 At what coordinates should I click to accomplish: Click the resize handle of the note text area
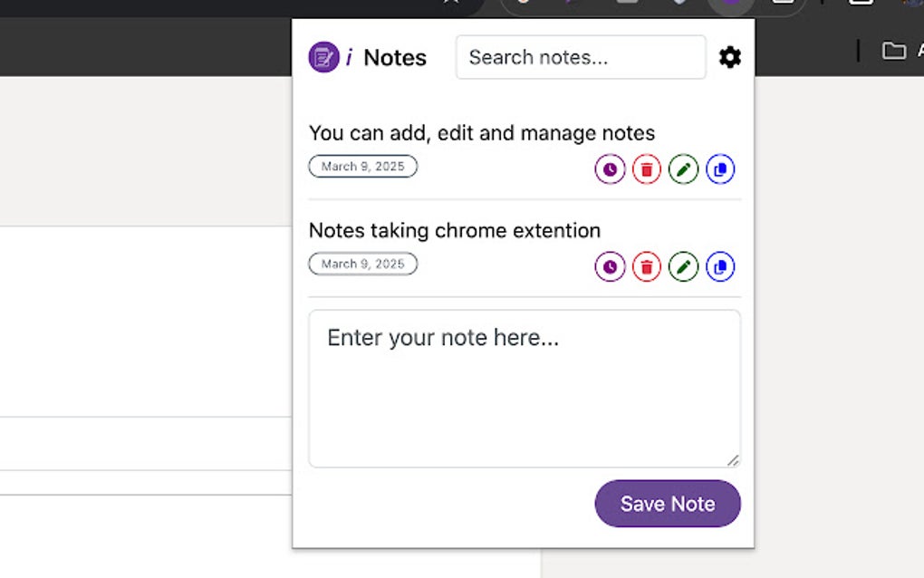(x=734, y=460)
